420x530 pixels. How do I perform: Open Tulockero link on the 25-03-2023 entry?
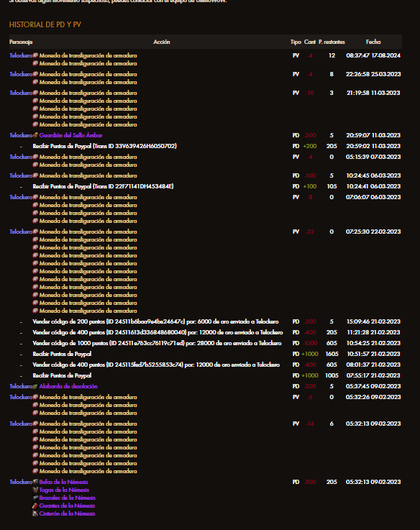pos(21,74)
